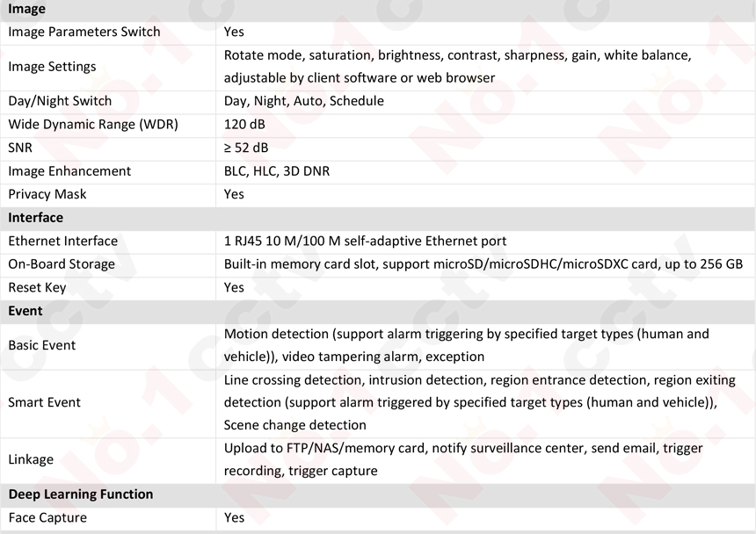The width and height of the screenshot is (756, 534).
Task: Click the Privacy Mask label
Action: (47, 194)
